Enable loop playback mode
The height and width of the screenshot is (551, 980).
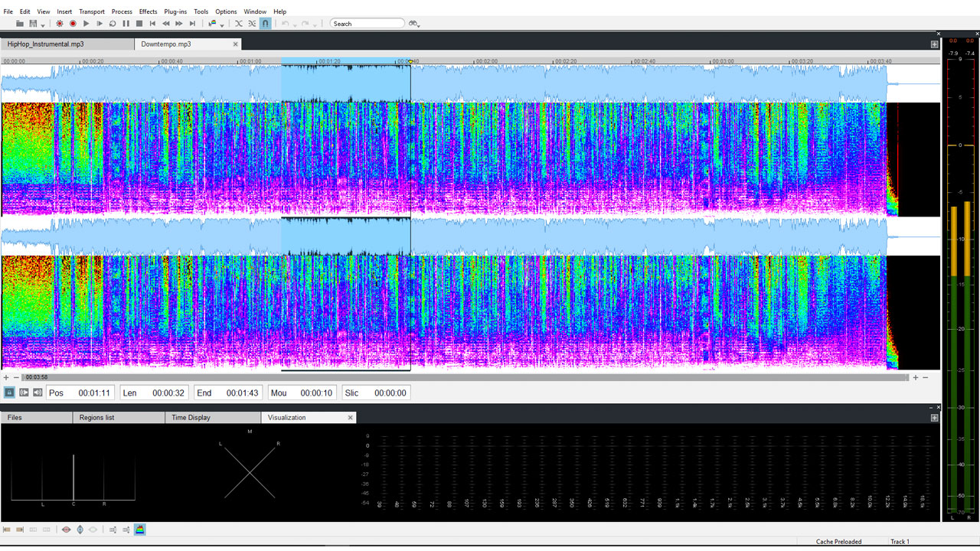(112, 23)
